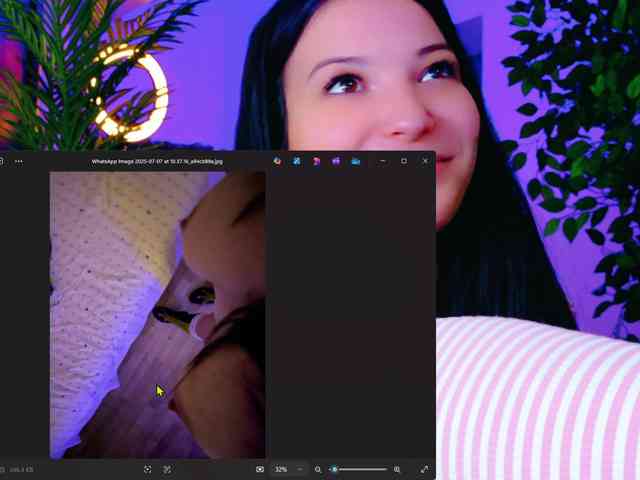Image resolution: width=640 pixels, height=480 pixels.
Task: Maximize the Photos window
Action: [404, 161]
